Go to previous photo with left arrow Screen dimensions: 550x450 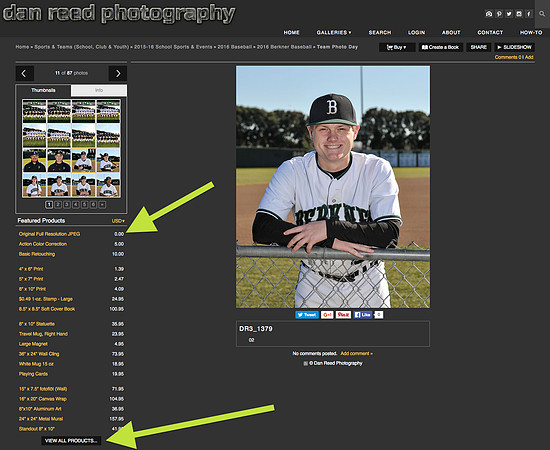[25, 73]
